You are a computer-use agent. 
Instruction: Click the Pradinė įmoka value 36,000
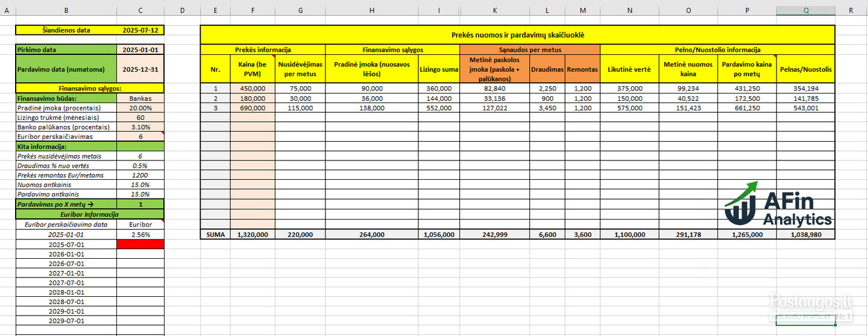click(x=372, y=98)
